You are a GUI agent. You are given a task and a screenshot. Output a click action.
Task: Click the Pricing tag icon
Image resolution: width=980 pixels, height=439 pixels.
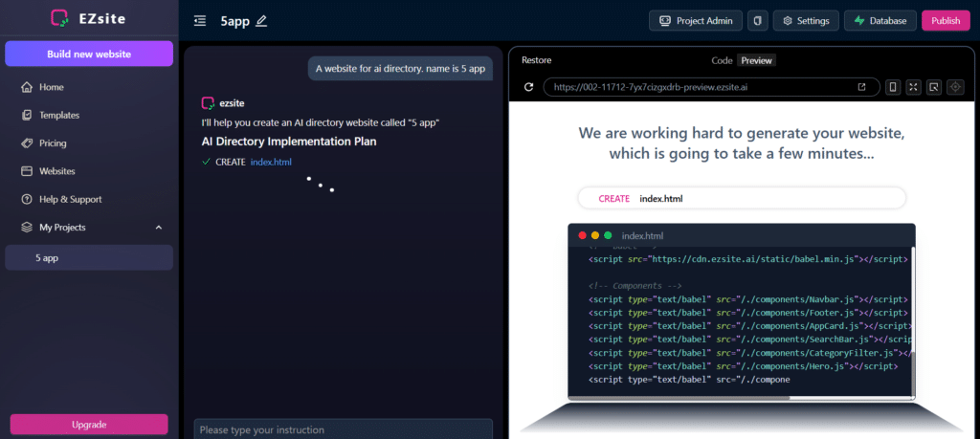point(26,143)
